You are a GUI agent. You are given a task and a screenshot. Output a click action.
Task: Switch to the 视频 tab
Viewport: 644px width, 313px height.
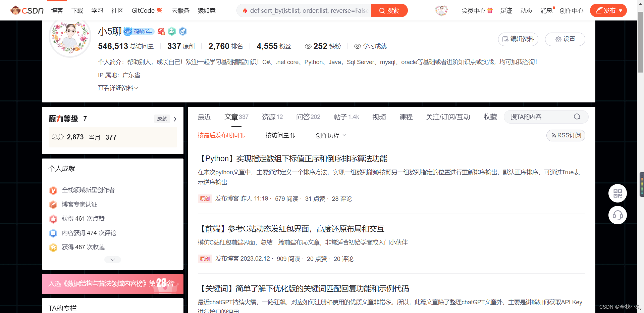point(379,117)
